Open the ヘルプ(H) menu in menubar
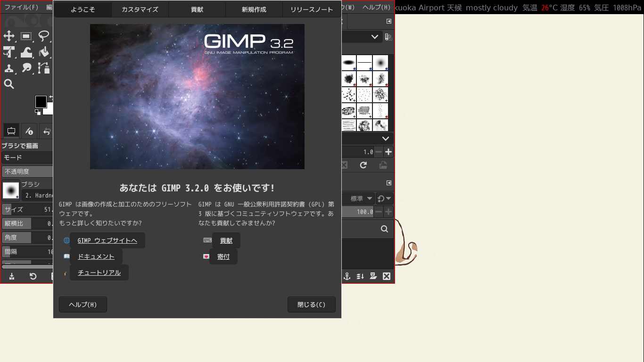This screenshot has width=644, height=362. [377, 7]
